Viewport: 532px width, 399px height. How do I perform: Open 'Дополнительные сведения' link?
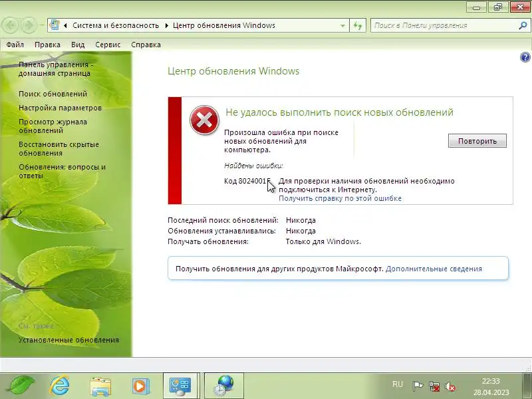434,269
